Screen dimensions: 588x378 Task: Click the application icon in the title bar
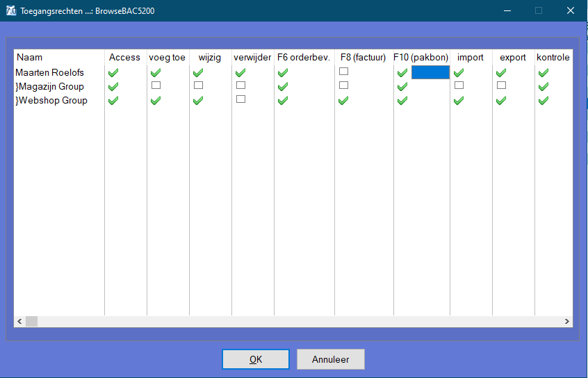click(11, 10)
